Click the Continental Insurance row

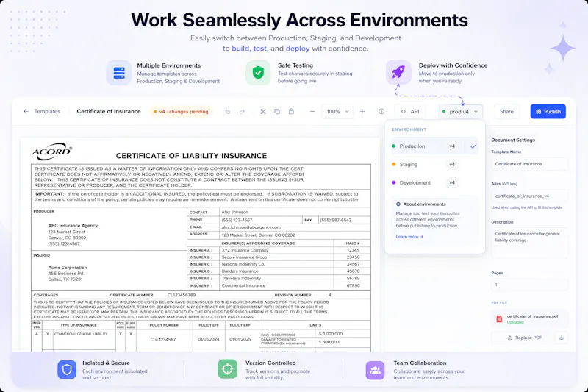click(279, 285)
